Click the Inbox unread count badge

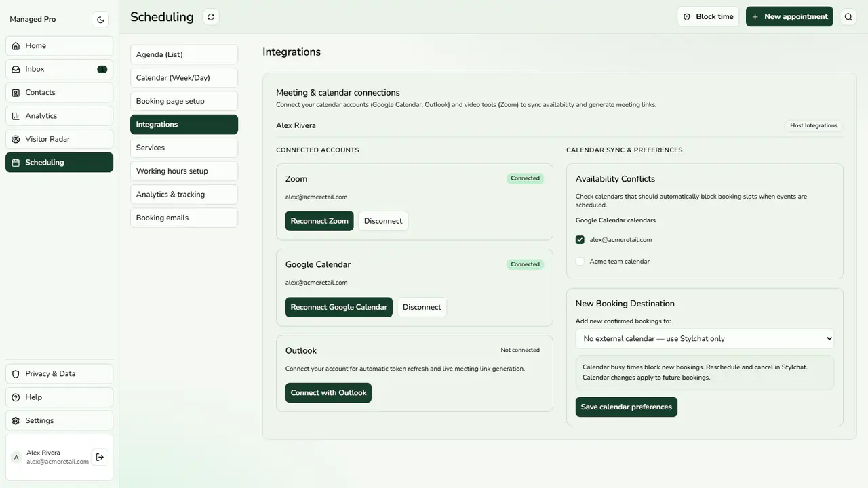pyautogui.click(x=102, y=69)
